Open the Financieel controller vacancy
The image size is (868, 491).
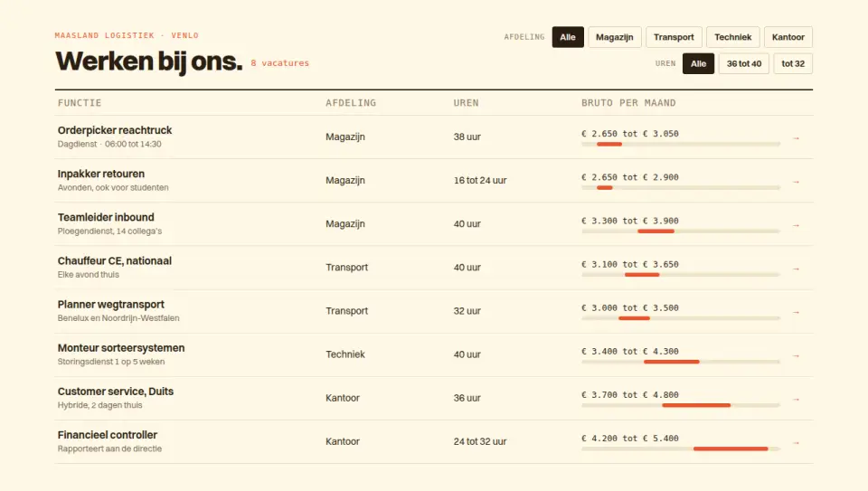(108, 435)
